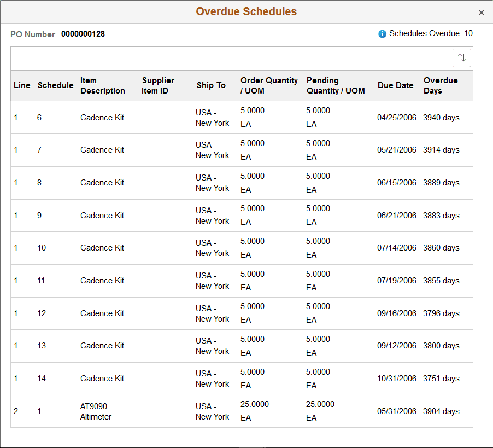Click the Order Quantity / UOM header

pos(269,85)
